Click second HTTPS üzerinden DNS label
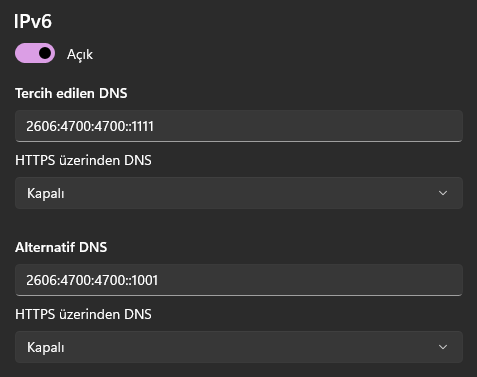The width and height of the screenshot is (477, 377). click(83, 314)
